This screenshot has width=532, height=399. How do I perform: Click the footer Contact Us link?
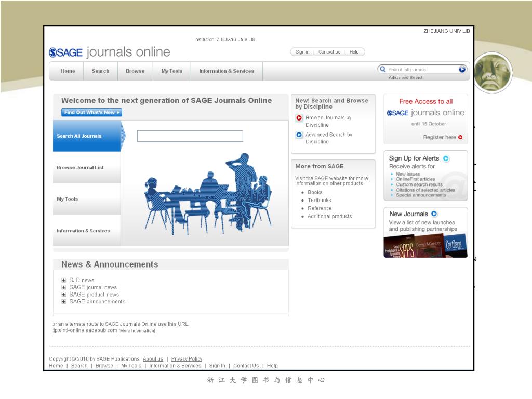point(246,366)
